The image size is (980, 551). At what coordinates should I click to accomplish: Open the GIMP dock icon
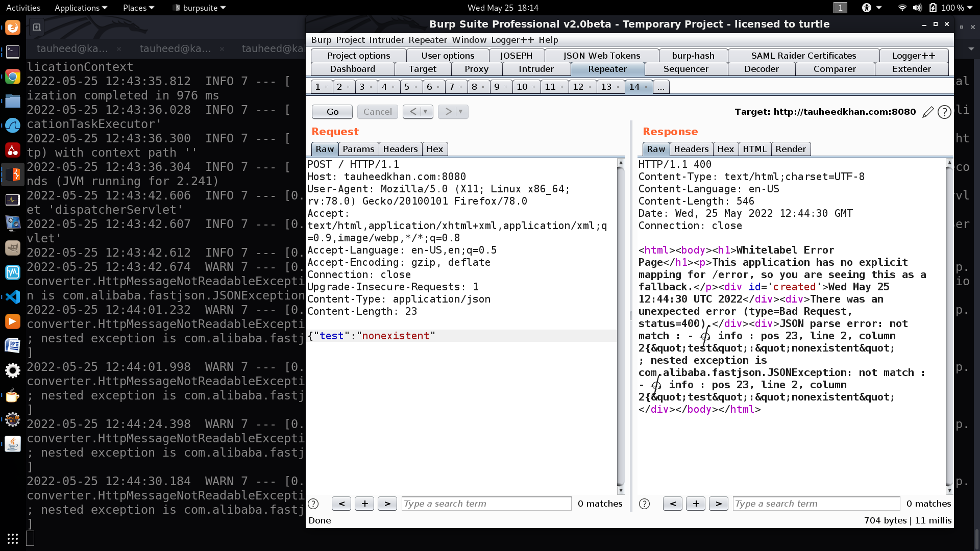pyautogui.click(x=13, y=248)
